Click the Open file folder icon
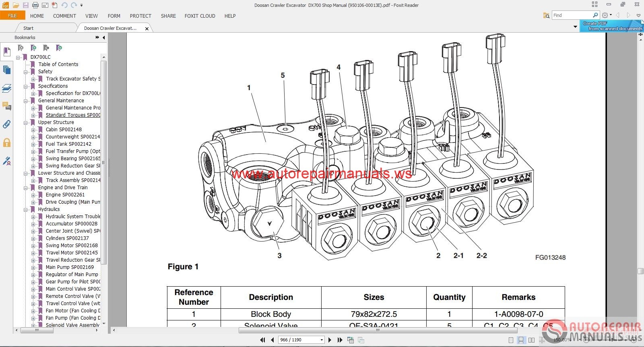 coord(16,5)
